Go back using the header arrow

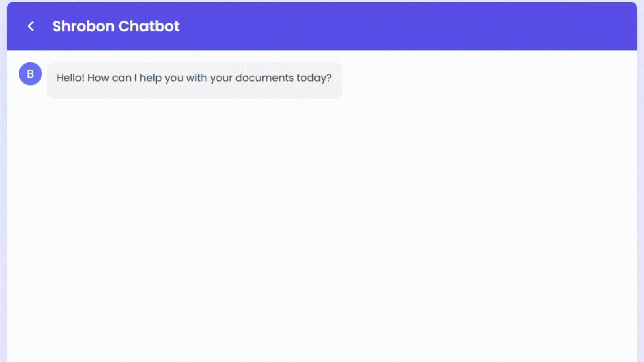[31, 27]
